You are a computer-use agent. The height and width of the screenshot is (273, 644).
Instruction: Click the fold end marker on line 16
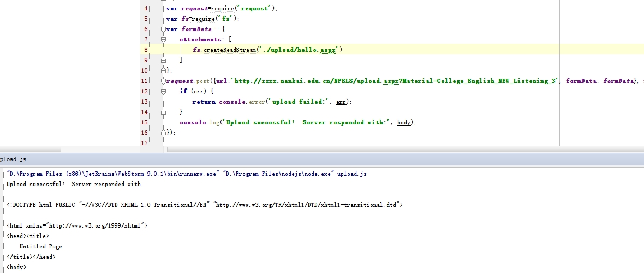pyautogui.click(x=163, y=132)
